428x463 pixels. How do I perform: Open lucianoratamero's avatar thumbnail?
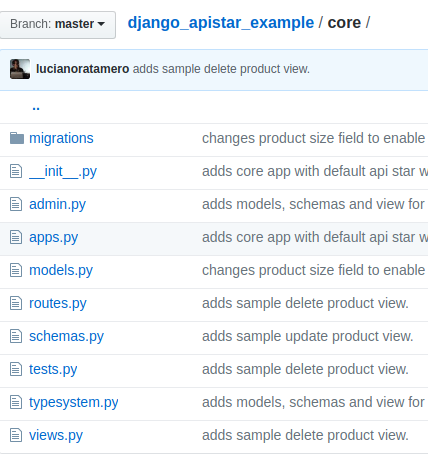[x=20, y=69]
